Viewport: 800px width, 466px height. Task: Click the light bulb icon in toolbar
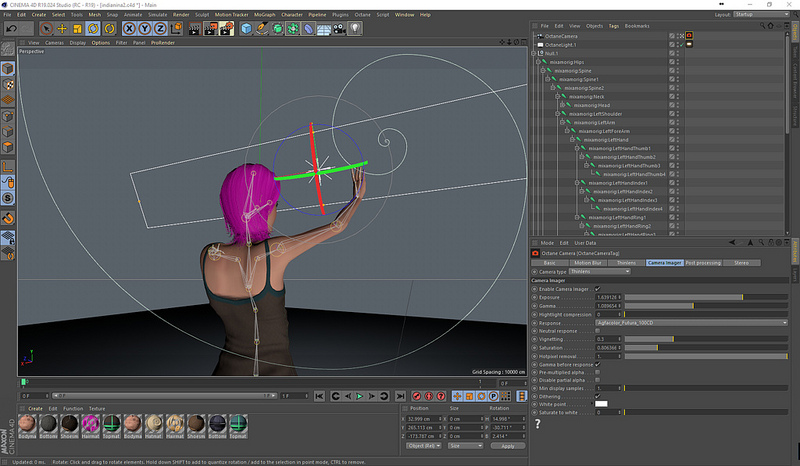[x=353, y=29]
